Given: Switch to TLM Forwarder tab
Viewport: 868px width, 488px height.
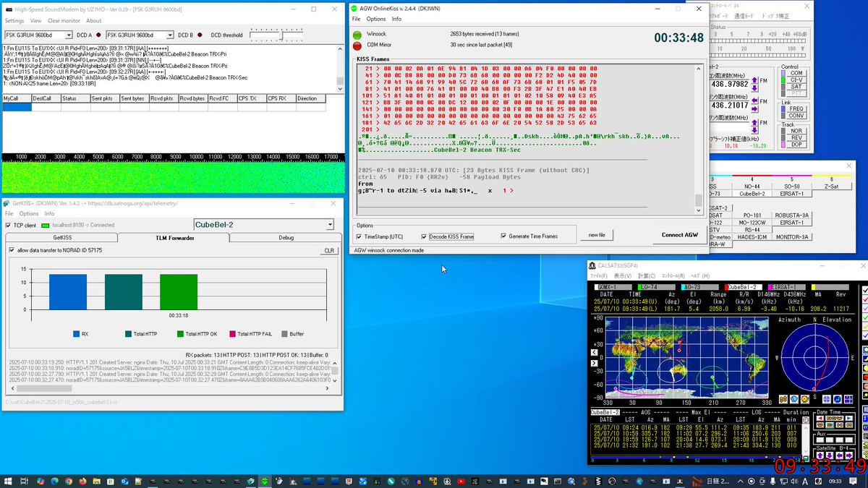Looking at the screenshot, I should (174, 238).
